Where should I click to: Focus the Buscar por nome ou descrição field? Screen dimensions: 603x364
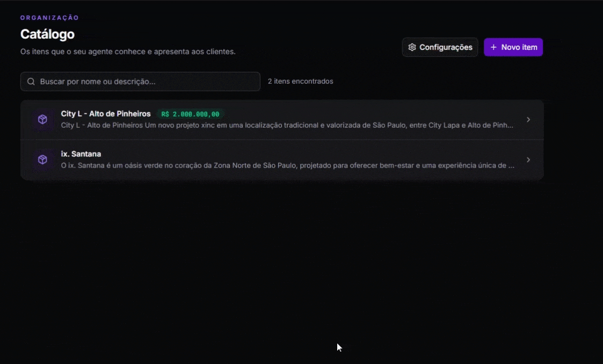140,82
